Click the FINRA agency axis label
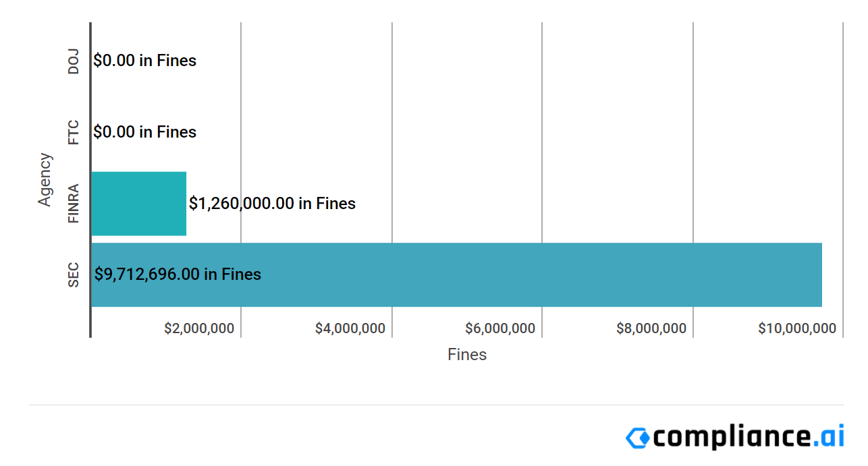The height and width of the screenshot is (466, 868). tap(74, 203)
